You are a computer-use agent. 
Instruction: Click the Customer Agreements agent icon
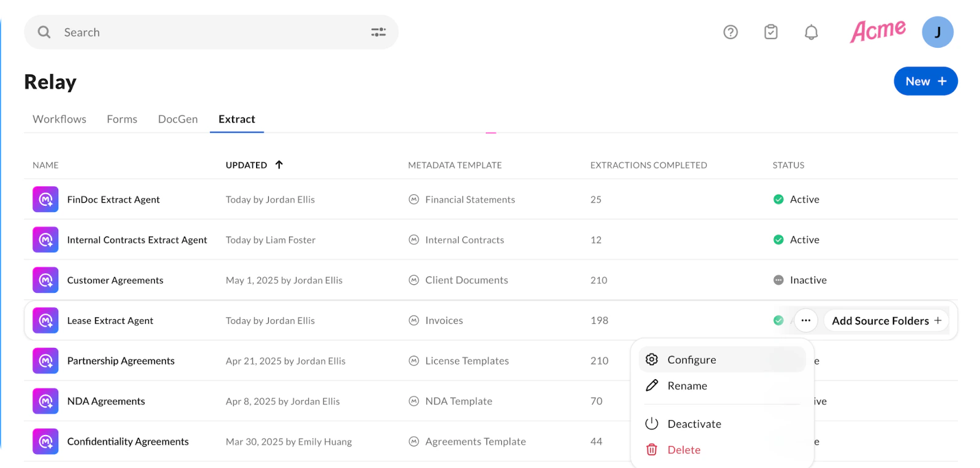point(45,280)
